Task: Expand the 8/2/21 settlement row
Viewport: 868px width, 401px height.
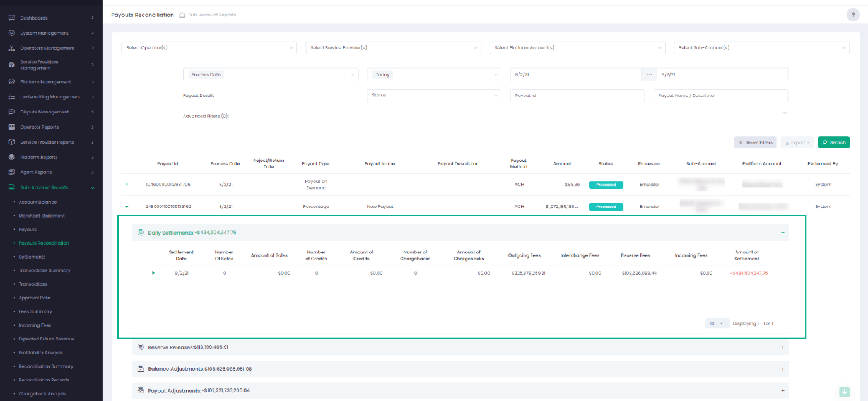Action: [x=153, y=273]
